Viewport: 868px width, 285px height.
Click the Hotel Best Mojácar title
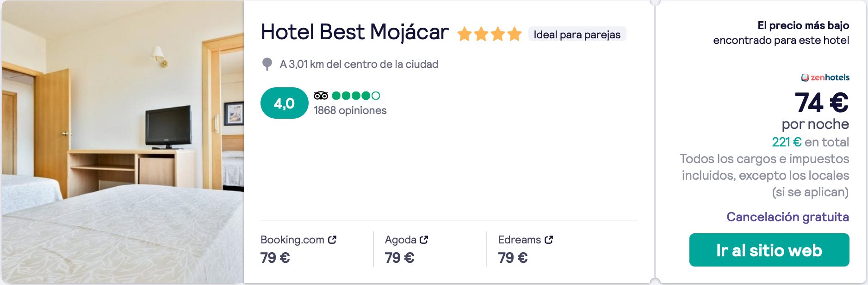click(x=354, y=32)
